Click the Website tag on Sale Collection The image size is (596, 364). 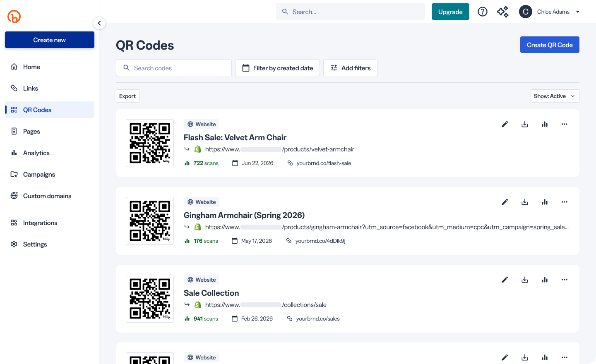click(202, 280)
